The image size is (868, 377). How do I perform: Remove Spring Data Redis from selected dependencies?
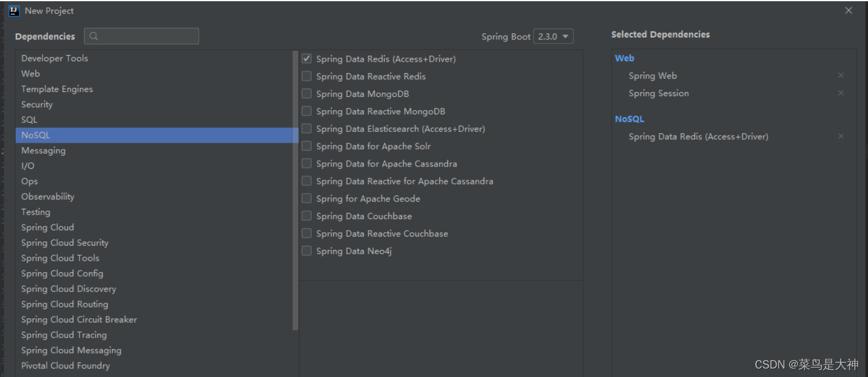841,136
